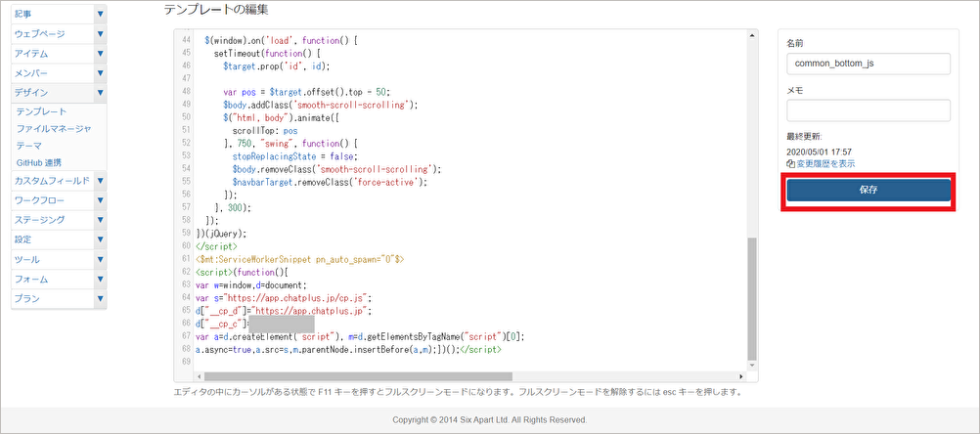Focus the empty メモ field
980x434 pixels.
tap(869, 110)
